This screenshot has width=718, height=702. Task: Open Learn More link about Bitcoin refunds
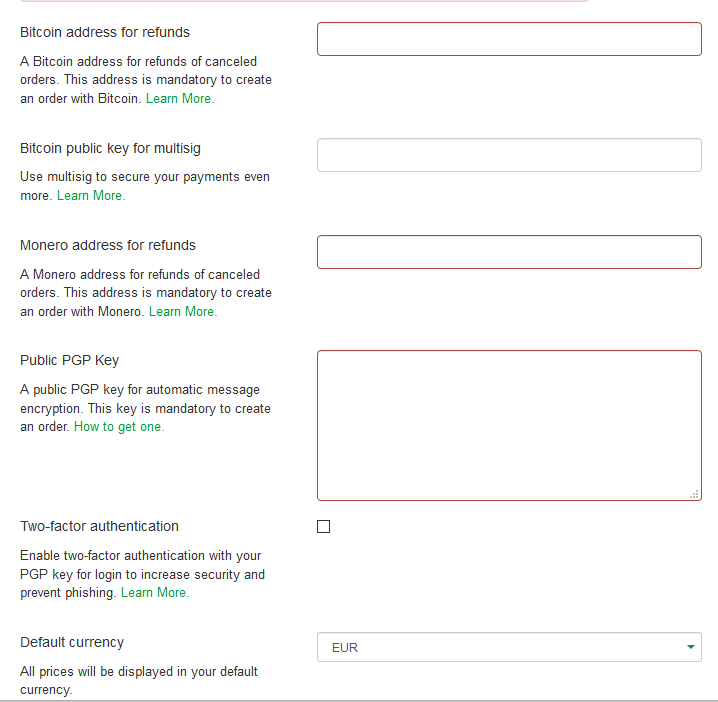(180, 98)
